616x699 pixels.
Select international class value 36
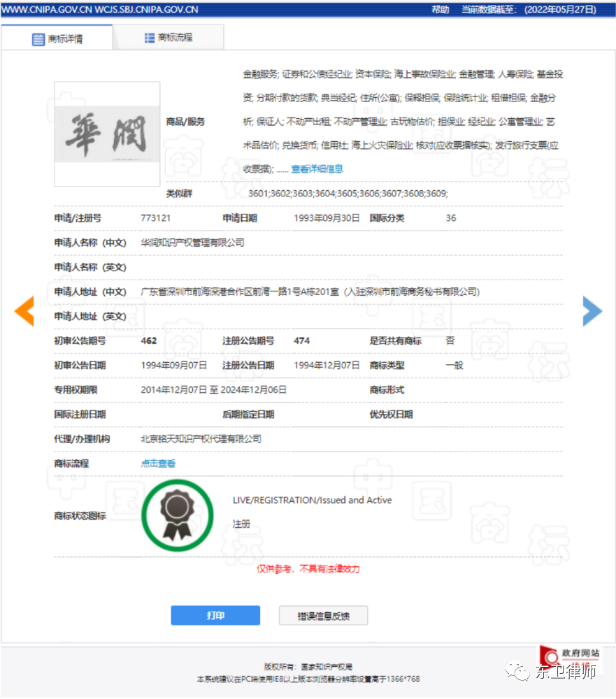tap(451, 218)
